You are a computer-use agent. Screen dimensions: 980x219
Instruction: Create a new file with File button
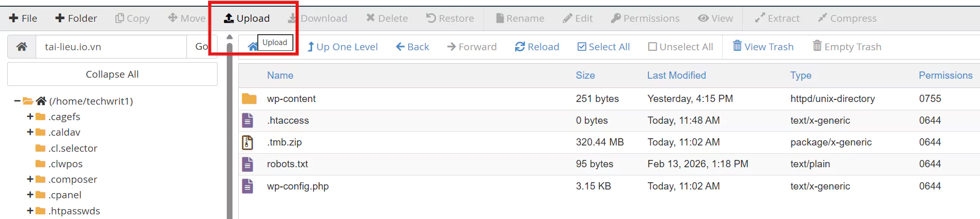click(x=23, y=19)
